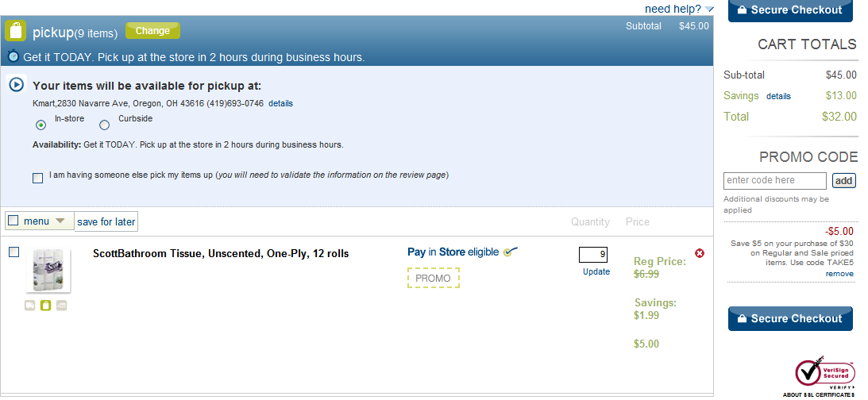Click the stopwatch icon beside Get it TODAY
Screen dimensions: 868x400
pyautogui.click(x=14, y=56)
